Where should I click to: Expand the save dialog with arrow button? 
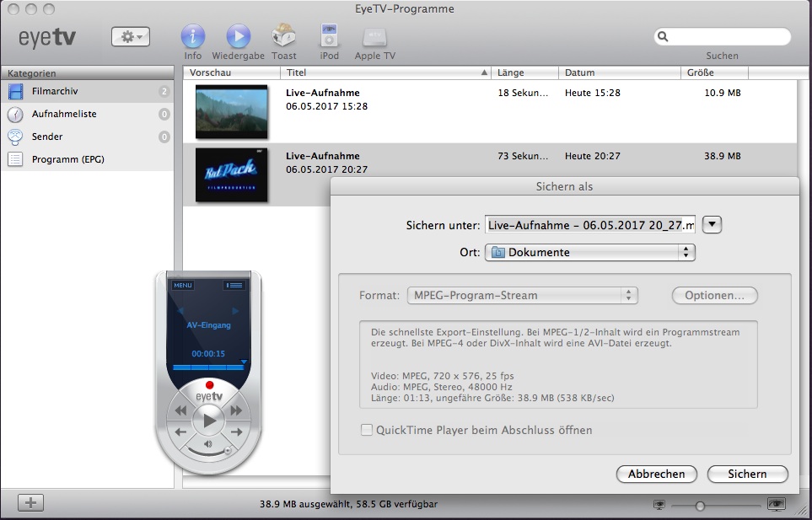(x=712, y=224)
